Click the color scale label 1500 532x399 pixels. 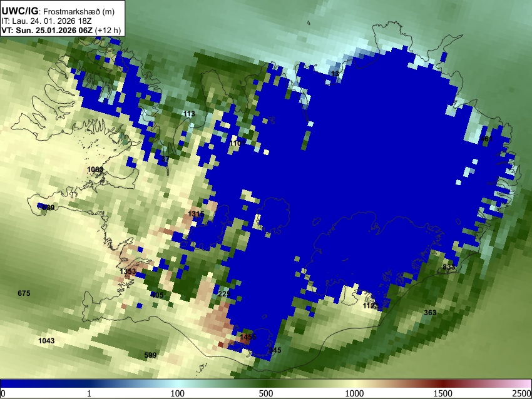click(x=442, y=393)
